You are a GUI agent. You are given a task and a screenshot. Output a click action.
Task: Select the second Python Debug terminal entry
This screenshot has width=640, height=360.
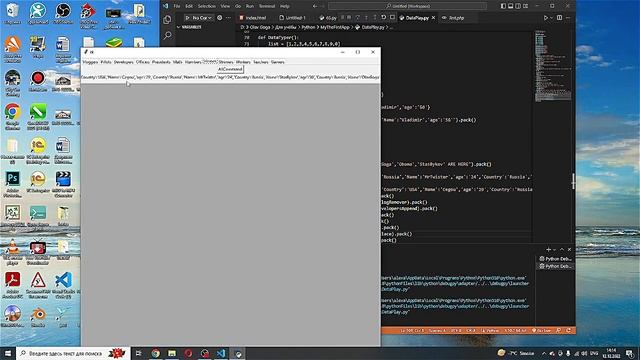pos(555,266)
